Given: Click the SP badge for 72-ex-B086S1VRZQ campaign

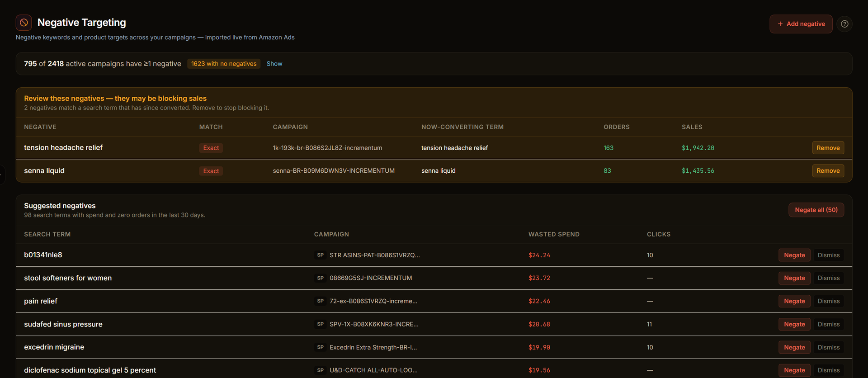Looking at the screenshot, I should 321,301.
